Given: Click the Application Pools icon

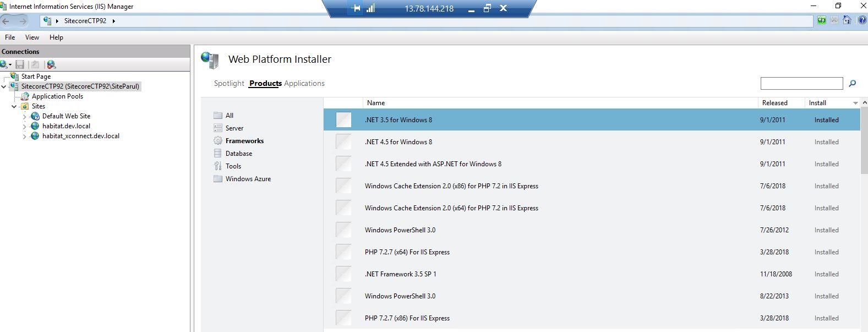Looking at the screenshot, I should click(x=25, y=96).
